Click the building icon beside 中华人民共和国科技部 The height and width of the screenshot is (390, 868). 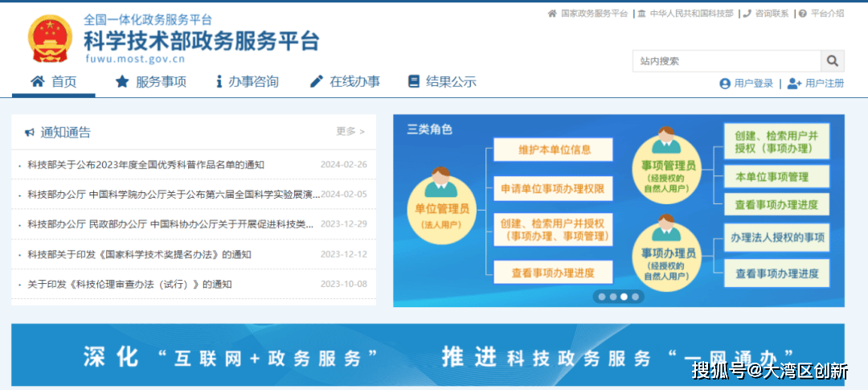641,14
